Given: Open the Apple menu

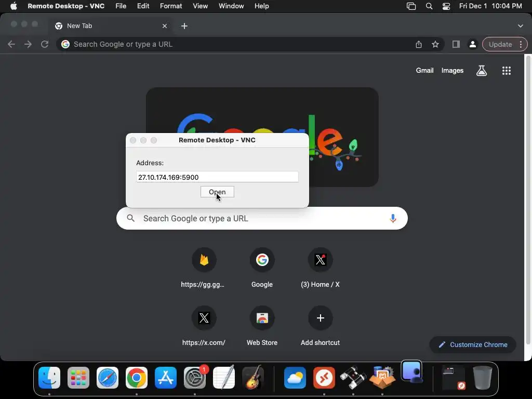Looking at the screenshot, I should click(x=14, y=6).
